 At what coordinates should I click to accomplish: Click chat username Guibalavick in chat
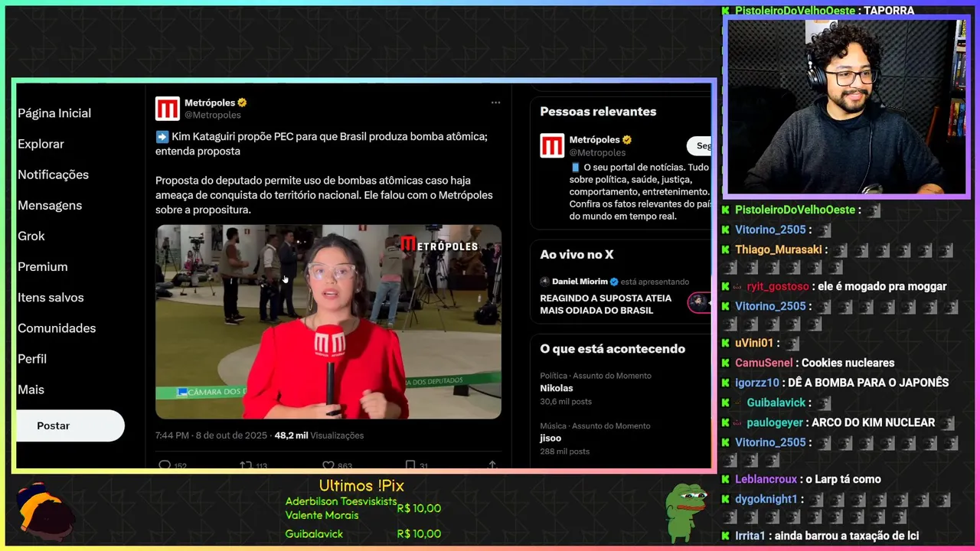click(776, 403)
